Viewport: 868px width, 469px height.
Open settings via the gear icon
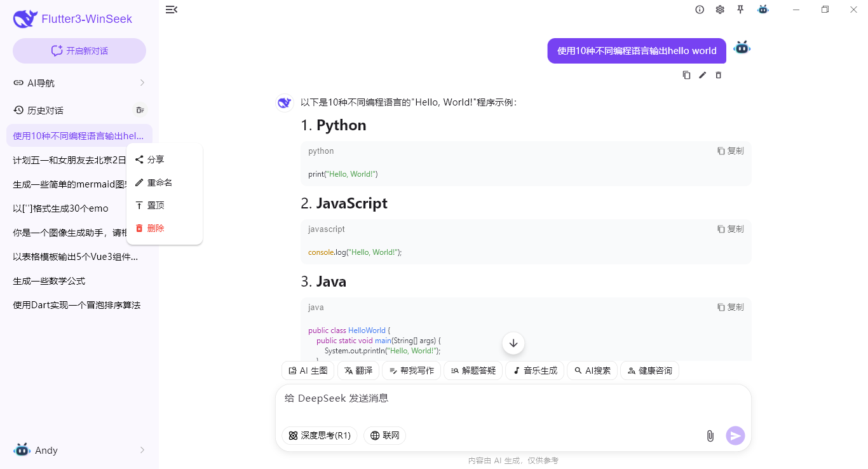tap(720, 10)
